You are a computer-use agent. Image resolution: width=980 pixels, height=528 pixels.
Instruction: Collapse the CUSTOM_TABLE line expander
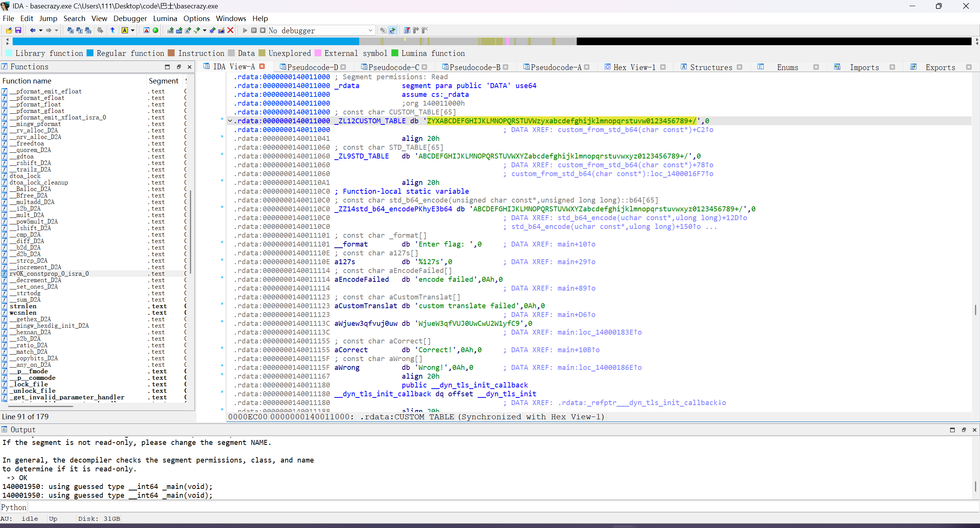(x=230, y=121)
